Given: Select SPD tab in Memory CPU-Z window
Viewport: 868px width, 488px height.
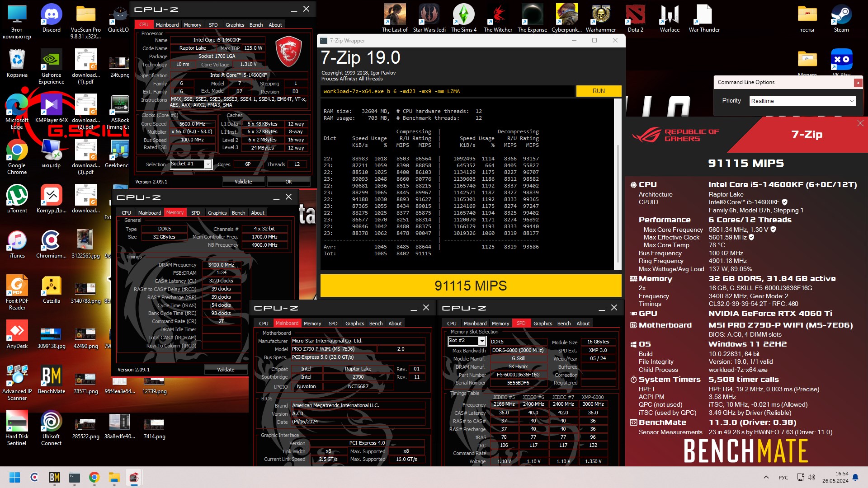Looking at the screenshot, I should 195,213.
